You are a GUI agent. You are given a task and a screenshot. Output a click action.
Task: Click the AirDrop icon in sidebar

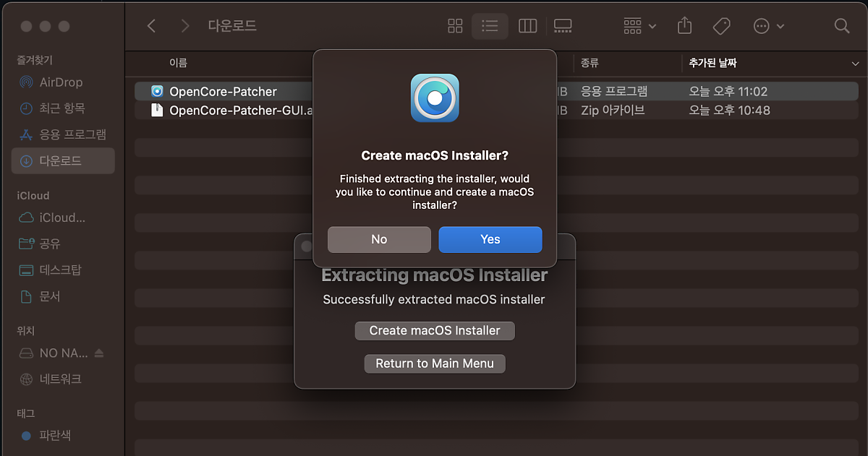click(x=26, y=82)
